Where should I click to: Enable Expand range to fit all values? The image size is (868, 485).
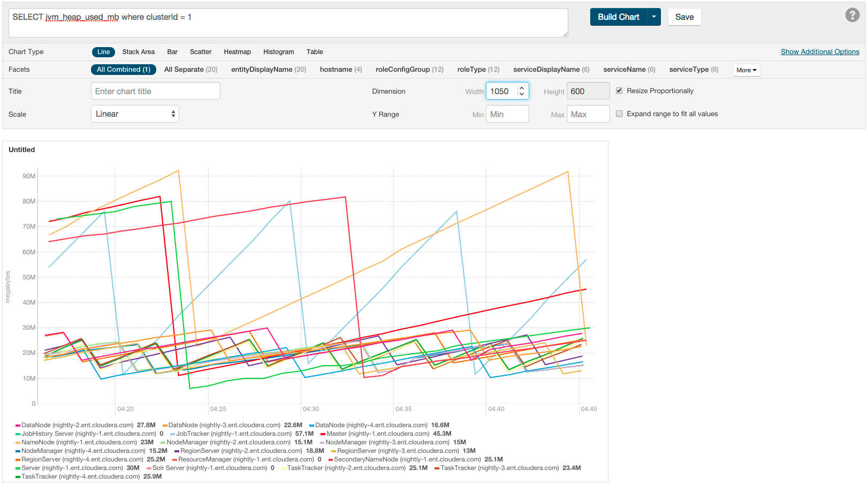(x=619, y=113)
